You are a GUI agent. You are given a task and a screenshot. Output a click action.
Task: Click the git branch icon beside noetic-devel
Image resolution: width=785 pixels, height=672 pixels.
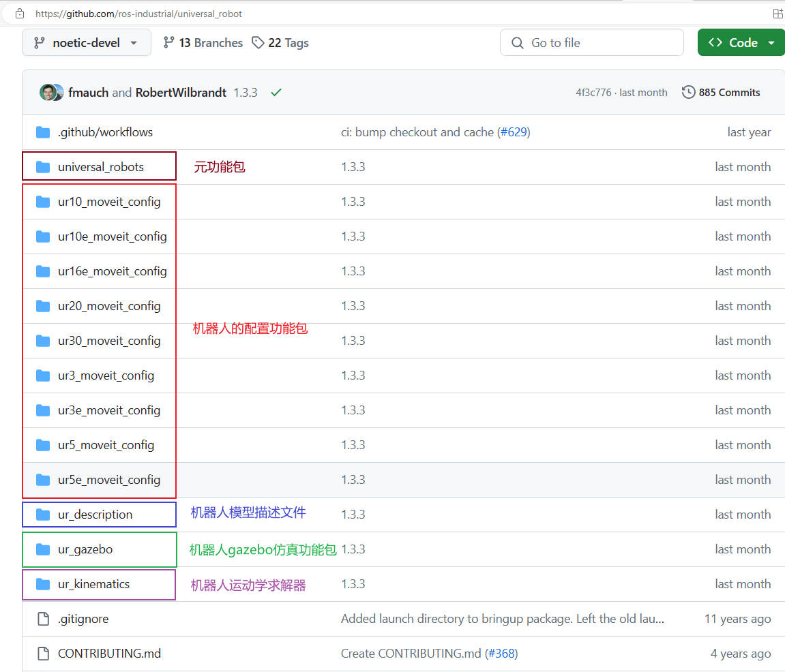(x=39, y=42)
